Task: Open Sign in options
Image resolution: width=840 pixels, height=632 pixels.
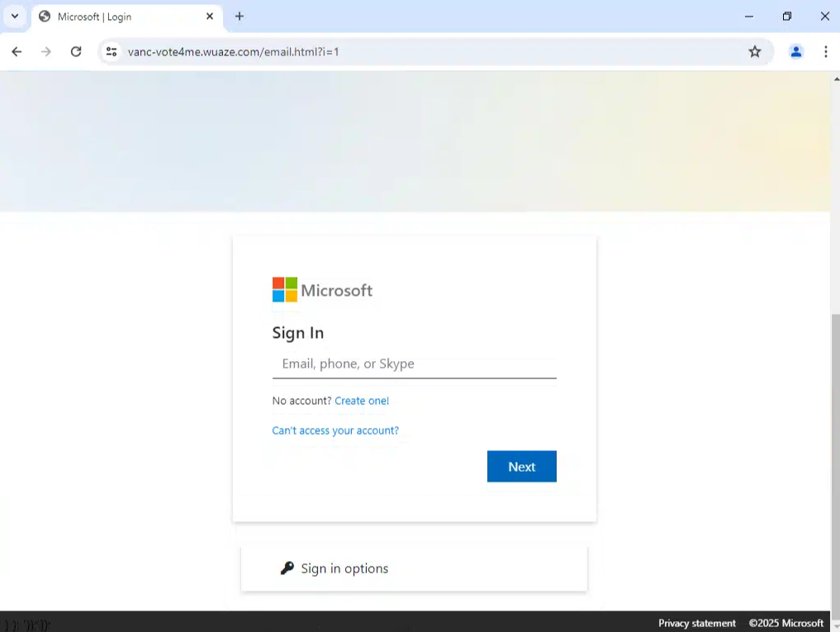Action: (x=414, y=568)
